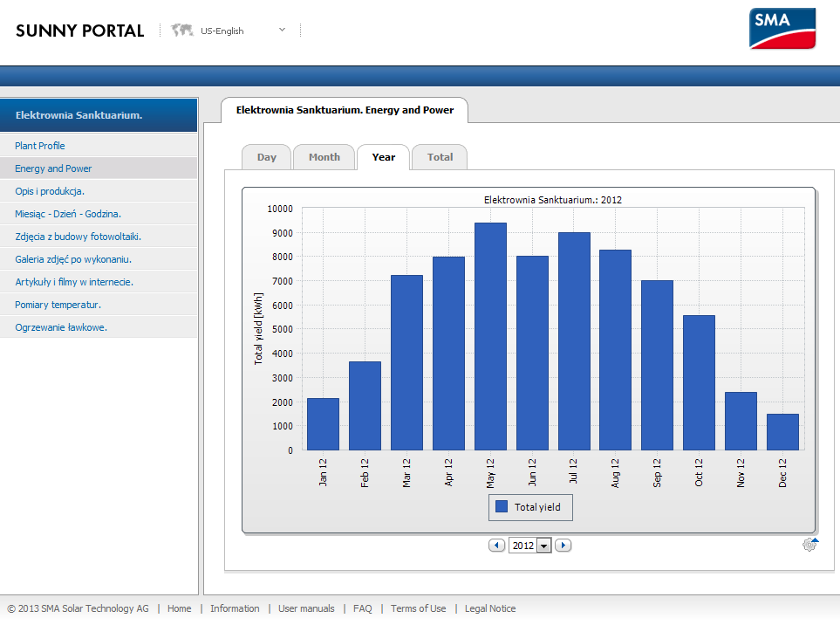The image size is (840, 625).
Task: Click the SUNNY PORTAL title logo
Action: pos(80,31)
